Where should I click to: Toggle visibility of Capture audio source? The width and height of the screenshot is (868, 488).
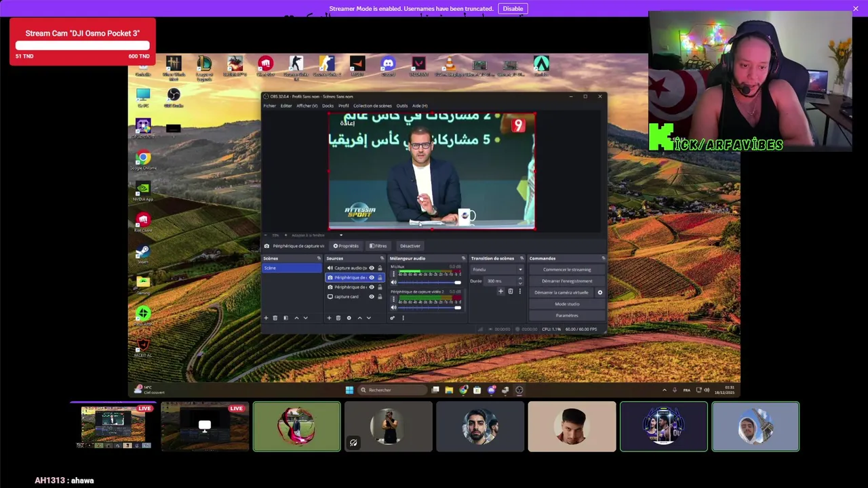[x=371, y=268]
